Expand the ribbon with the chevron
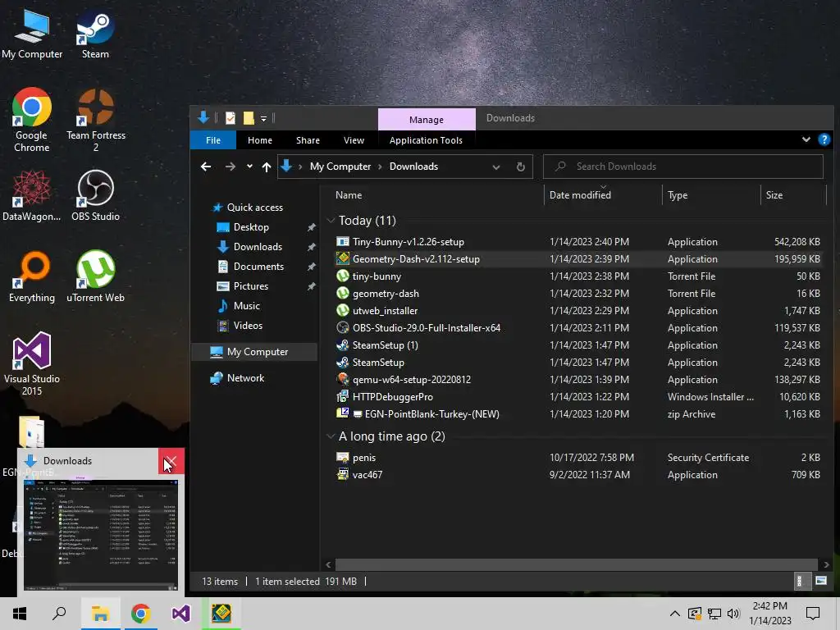 806,139
